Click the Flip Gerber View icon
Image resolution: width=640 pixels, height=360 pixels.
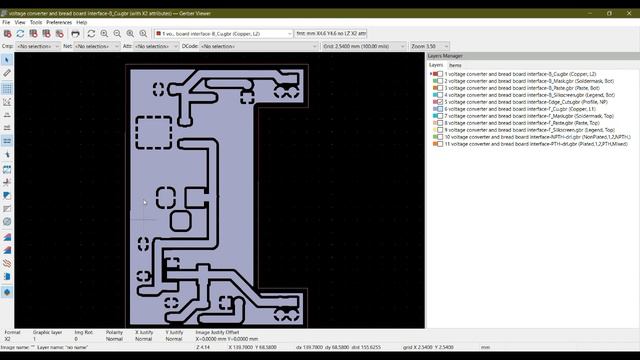coord(7,276)
